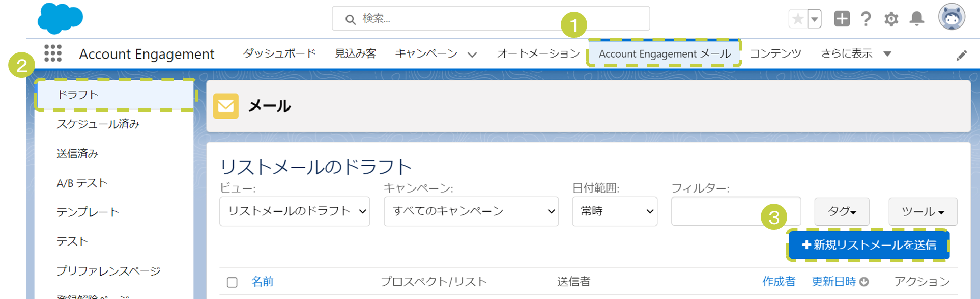Open the キャンペーン filter dropdown
The height and width of the screenshot is (299, 980).
click(471, 211)
